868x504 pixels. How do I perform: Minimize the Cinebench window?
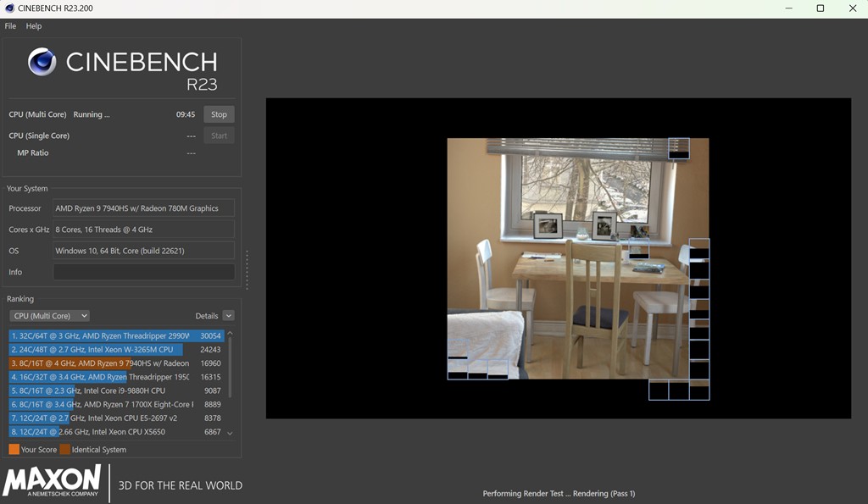[x=789, y=8]
